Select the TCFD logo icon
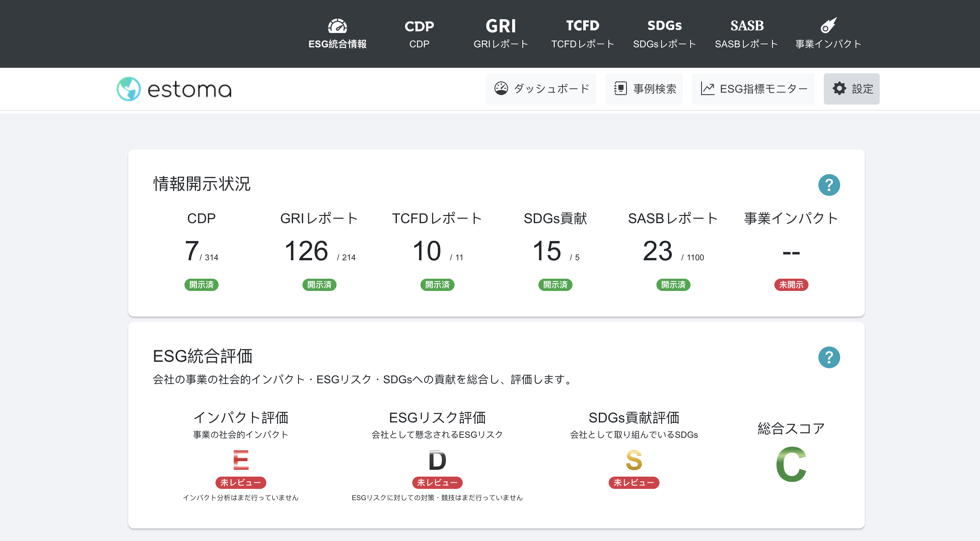The width and height of the screenshot is (980, 541). [582, 26]
